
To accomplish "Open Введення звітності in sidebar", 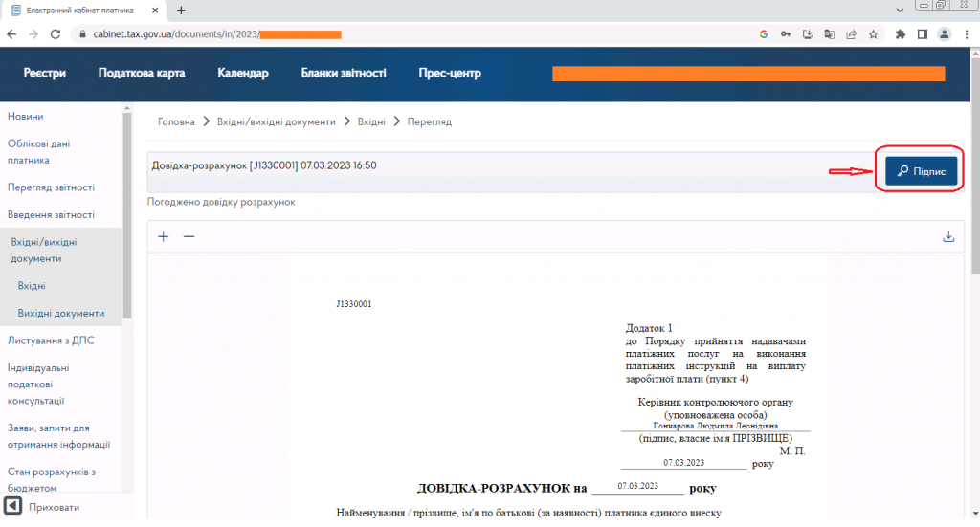I will [52, 215].
